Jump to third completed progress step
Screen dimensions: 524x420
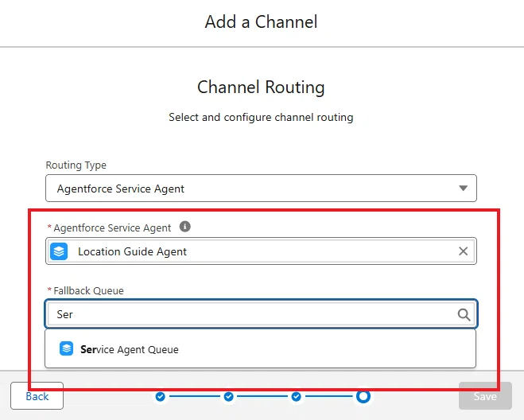click(x=296, y=397)
